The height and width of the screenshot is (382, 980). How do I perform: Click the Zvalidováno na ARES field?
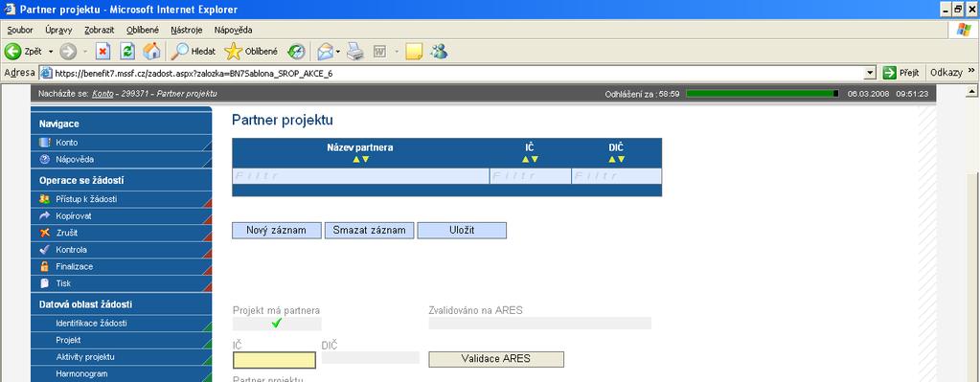tap(540, 323)
